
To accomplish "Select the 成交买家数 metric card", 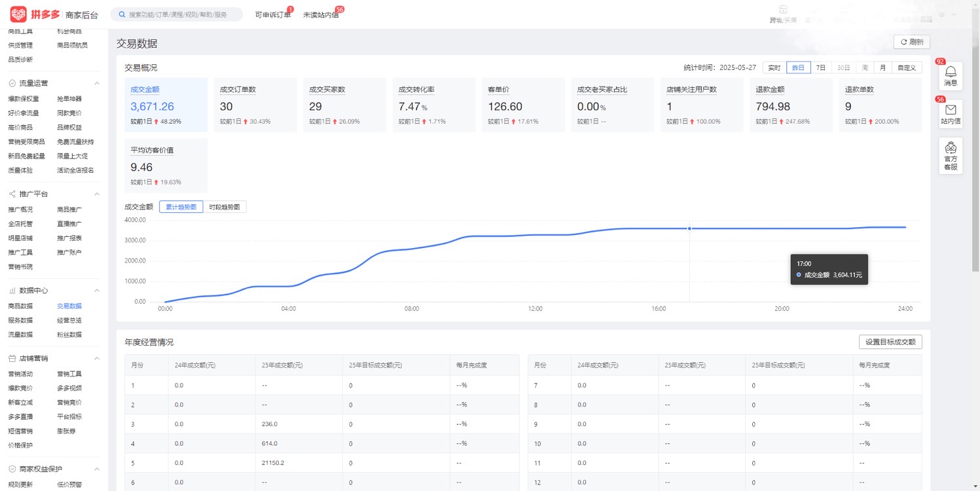I will (x=345, y=105).
